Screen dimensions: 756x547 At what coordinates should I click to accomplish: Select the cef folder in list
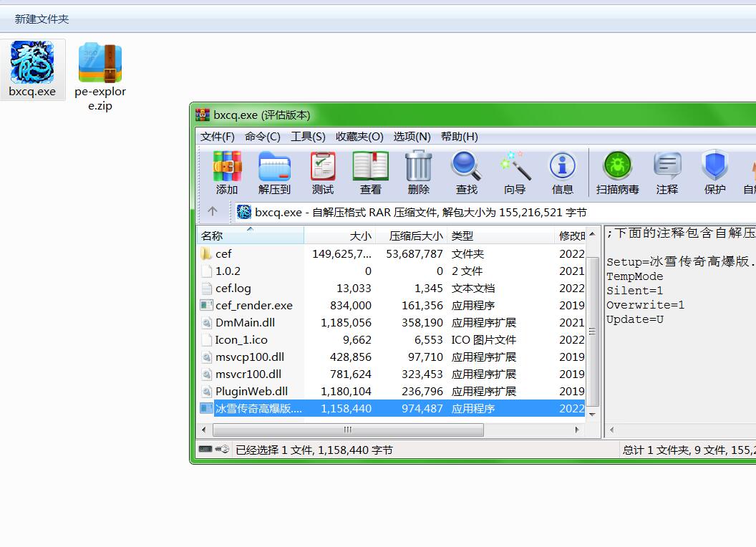pos(223,253)
